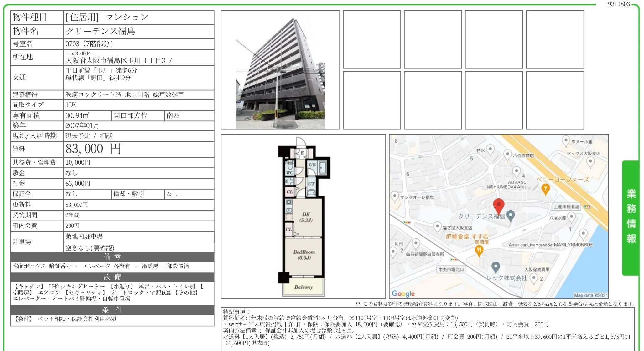
Task: Open the building exterior photo
Action: click(x=280, y=70)
